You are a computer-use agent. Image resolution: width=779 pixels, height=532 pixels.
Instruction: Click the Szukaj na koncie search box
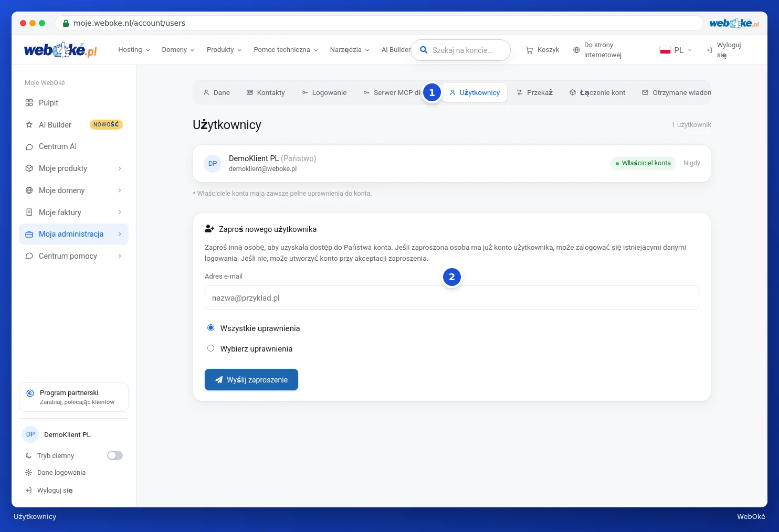click(460, 50)
